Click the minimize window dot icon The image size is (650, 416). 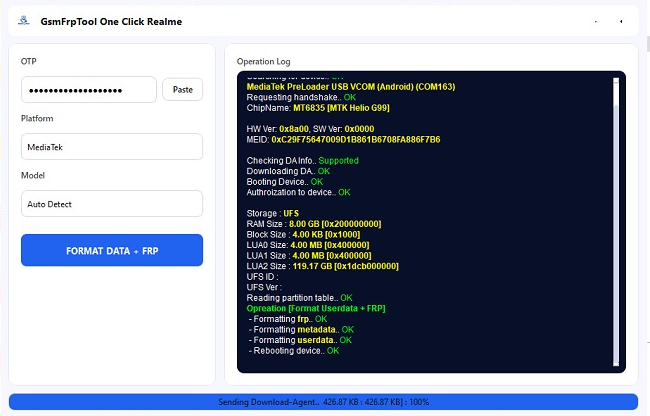[596, 22]
